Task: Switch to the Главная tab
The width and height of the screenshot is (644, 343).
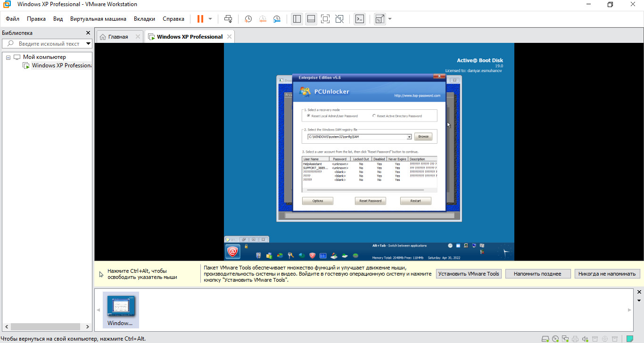Action: [118, 37]
